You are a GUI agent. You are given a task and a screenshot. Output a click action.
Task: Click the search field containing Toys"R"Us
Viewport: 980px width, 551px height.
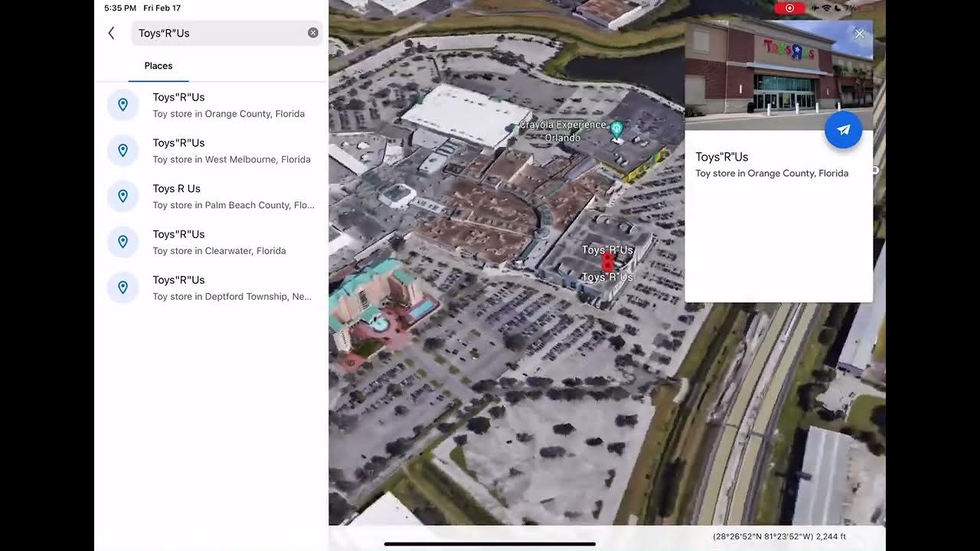(227, 33)
